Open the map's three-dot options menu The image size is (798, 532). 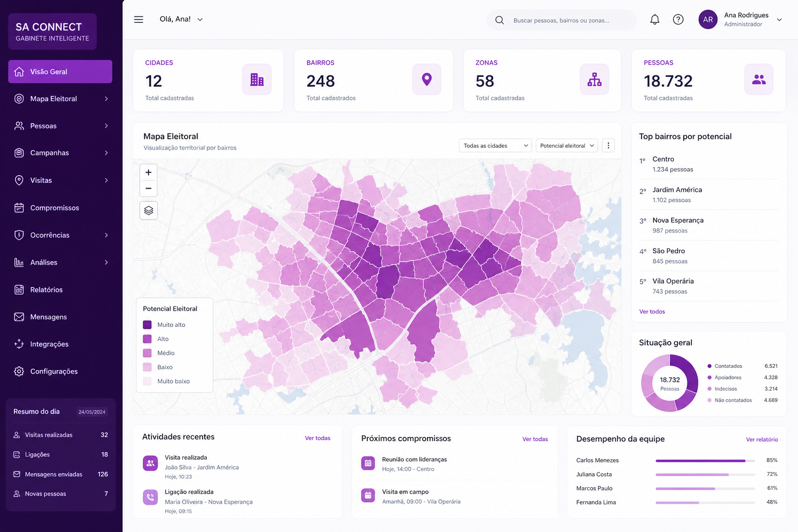pos(608,145)
